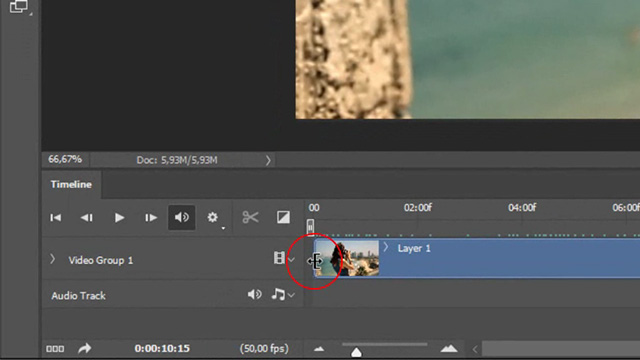The image size is (640, 360).
Task: Step forward to the next frame
Action: [151, 218]
